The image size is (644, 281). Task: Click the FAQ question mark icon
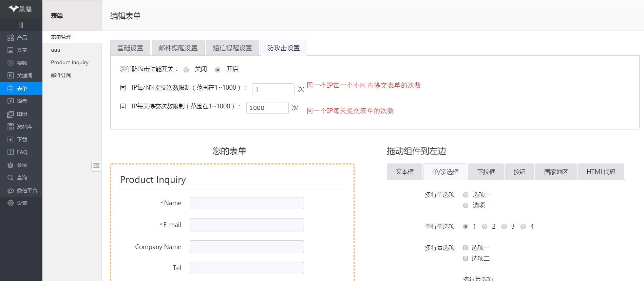point(11,152)
